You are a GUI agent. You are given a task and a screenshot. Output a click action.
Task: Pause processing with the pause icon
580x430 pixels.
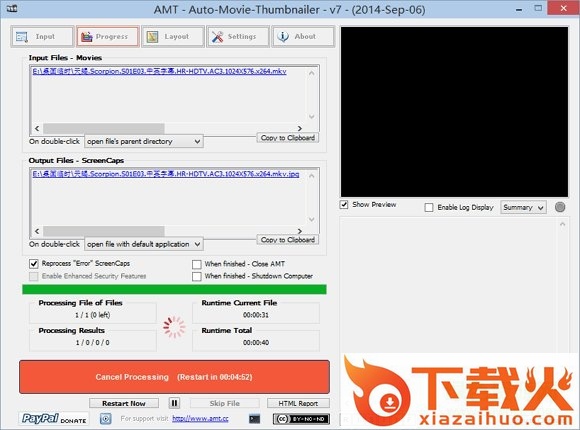[174, 403]
